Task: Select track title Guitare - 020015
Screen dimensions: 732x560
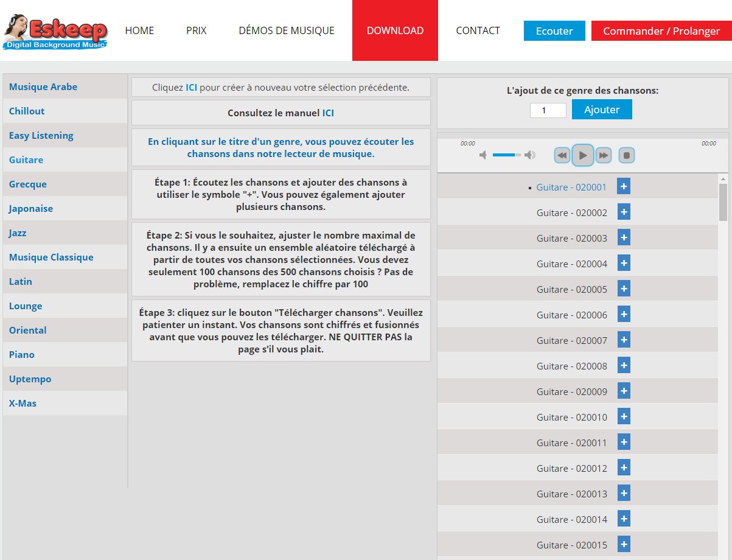Action: [x=572, y=545]
